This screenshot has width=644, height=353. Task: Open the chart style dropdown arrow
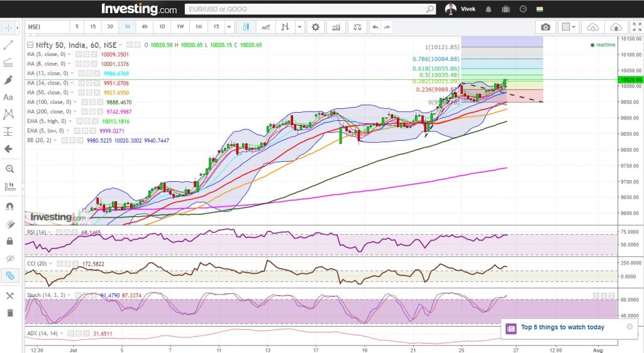click(x=300, y=27)
